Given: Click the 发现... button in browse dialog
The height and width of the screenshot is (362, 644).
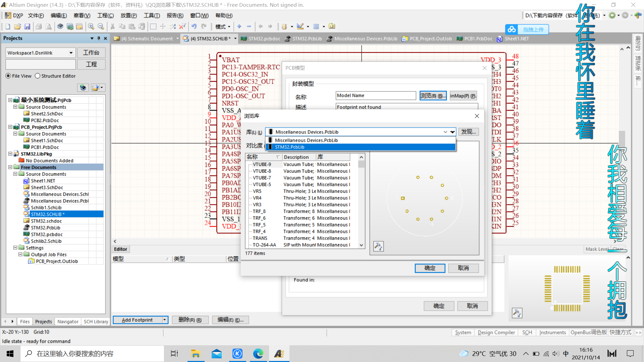Looking at the screenshot, I should (x=468, y=132).
